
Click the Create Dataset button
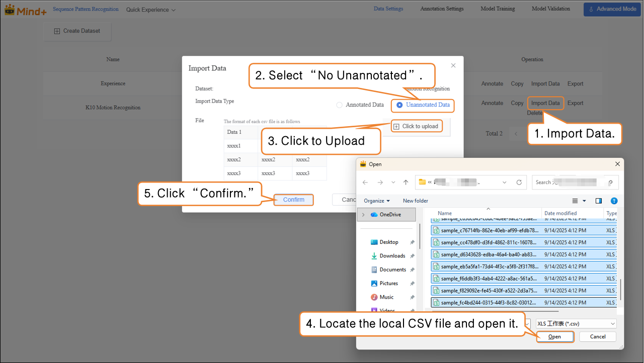pos(77,31)
